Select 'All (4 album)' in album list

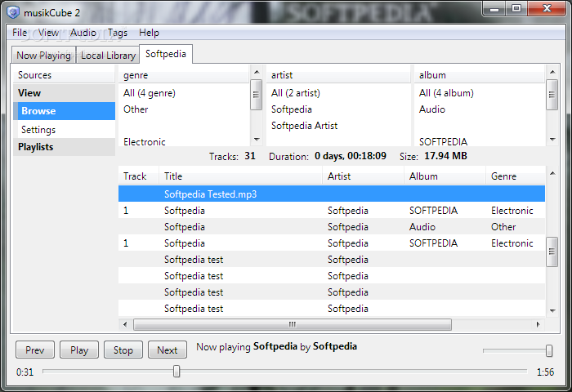tap(480, 93)
